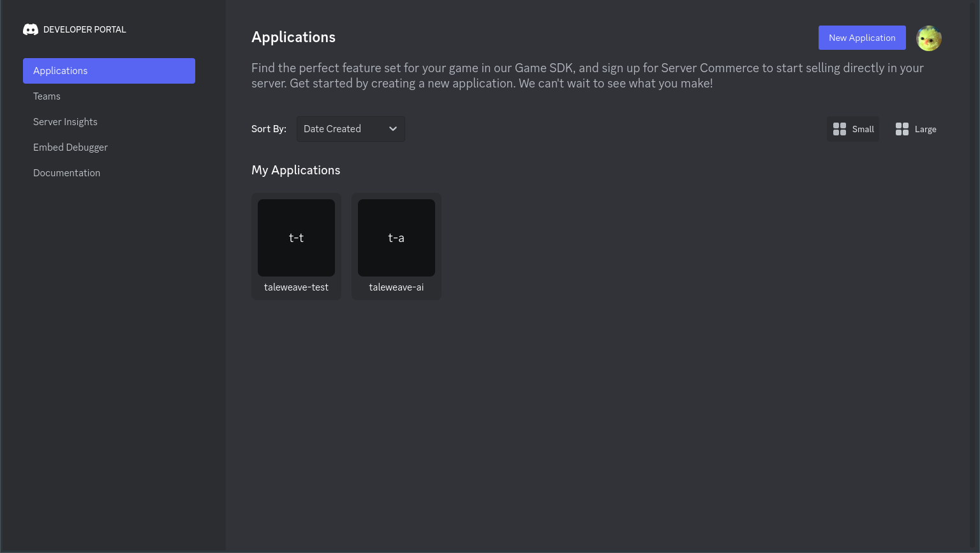Click the Discord logo icon
This screenshot has width=980, height=553.
pos(31,29)
